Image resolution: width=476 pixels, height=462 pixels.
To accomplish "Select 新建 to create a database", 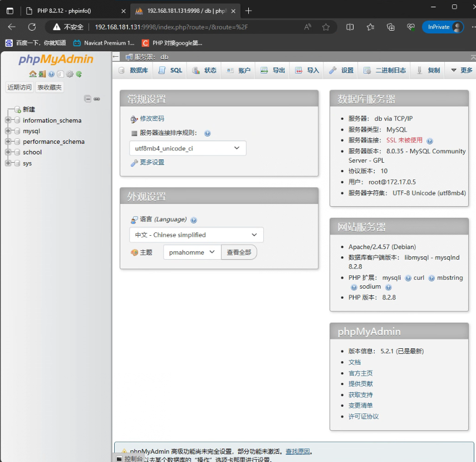I will [x=29, y=109].
